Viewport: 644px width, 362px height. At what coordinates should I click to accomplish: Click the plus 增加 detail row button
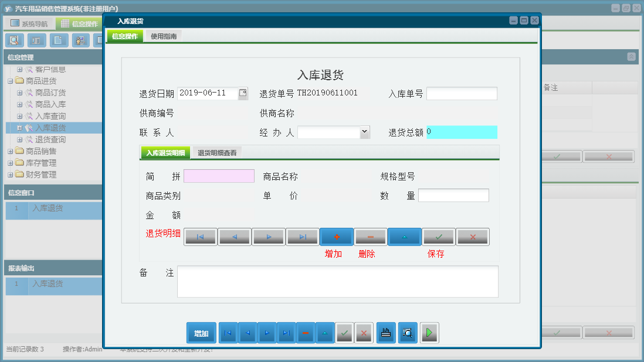pos(337,237)
